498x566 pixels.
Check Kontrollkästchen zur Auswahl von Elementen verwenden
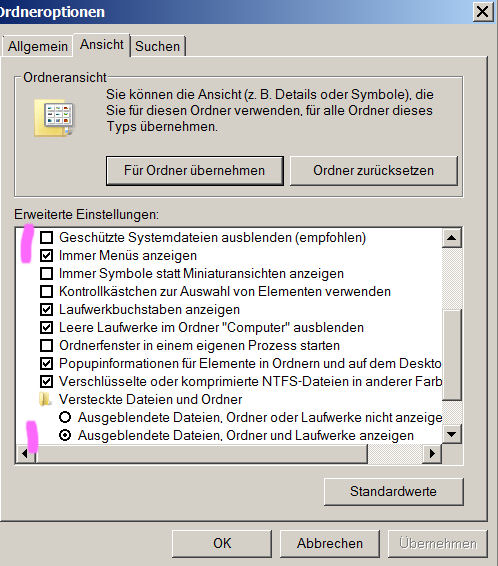click(47, 292)
